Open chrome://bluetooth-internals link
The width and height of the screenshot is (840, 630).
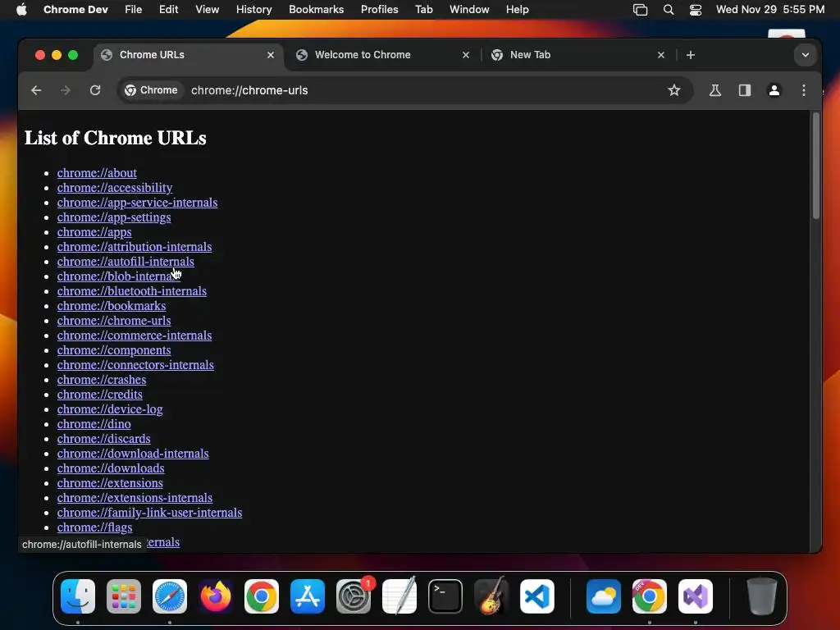(x=132, y=291)
